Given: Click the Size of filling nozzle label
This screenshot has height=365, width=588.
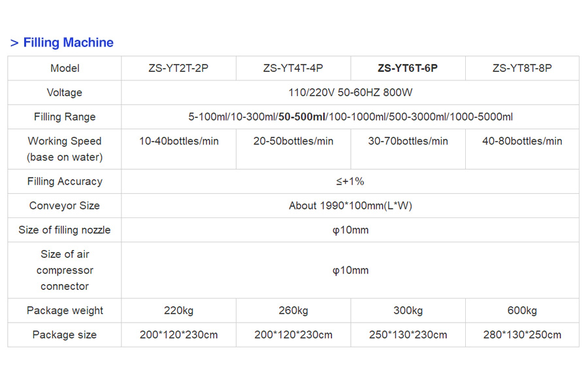Looking at the screenshot, I should [65, 230].
